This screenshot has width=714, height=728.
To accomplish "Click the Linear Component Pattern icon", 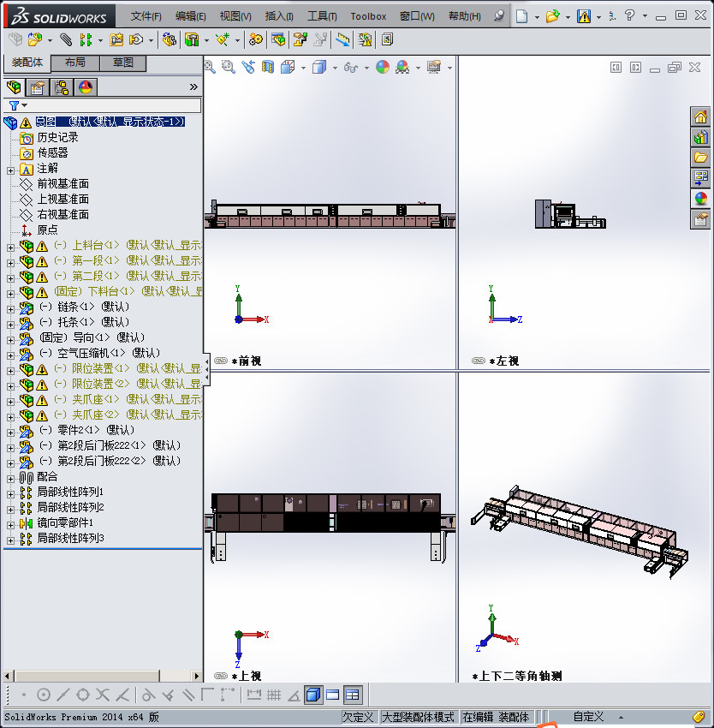I will 86,40.
